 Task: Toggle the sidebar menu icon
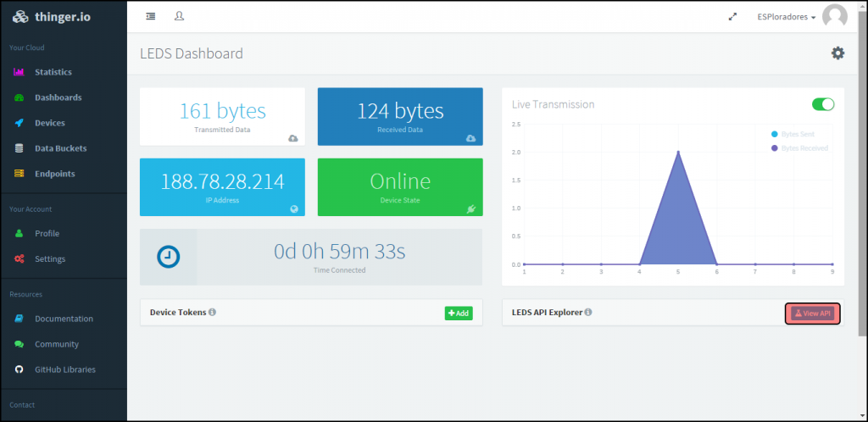(151, 17)
